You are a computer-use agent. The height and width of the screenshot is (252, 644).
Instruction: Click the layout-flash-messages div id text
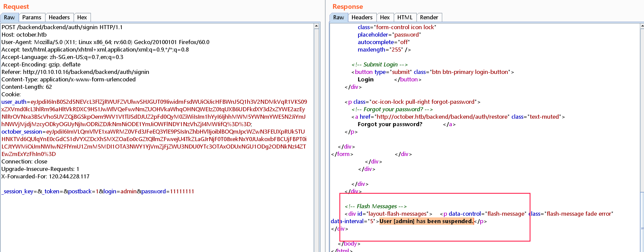[398, 214]
